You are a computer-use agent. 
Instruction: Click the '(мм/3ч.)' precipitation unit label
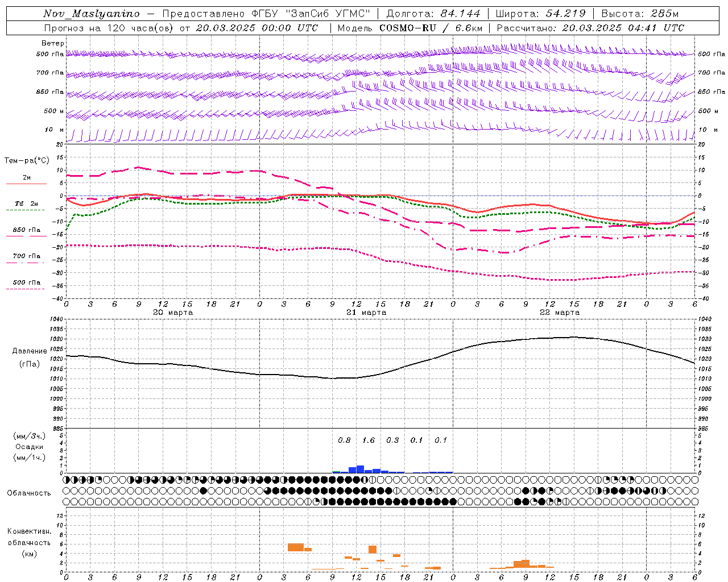pyautogui.click(x=30, y=436)
